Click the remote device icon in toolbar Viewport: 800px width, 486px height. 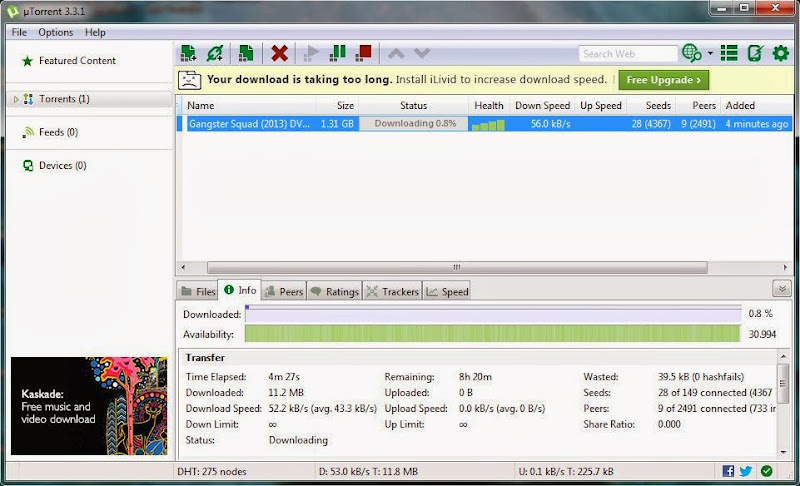[755, 53]
